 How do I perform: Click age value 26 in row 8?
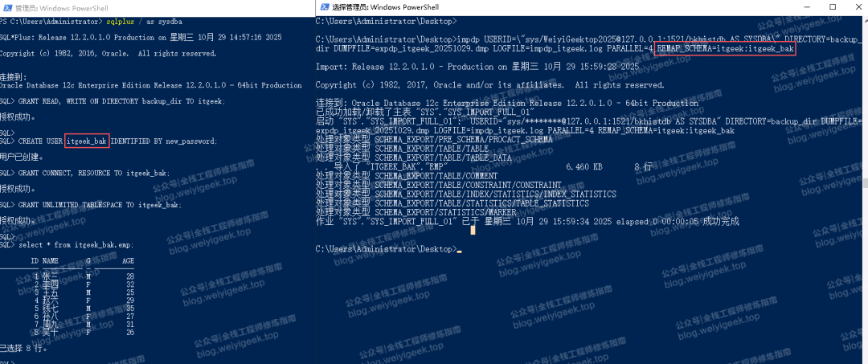pos(130,333)
